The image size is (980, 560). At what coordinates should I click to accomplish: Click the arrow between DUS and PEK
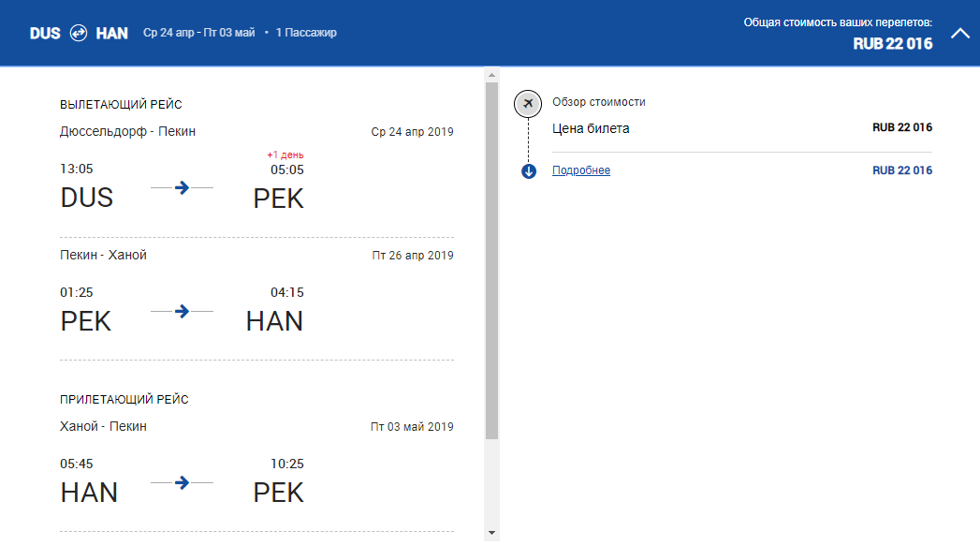pos(183,187)
